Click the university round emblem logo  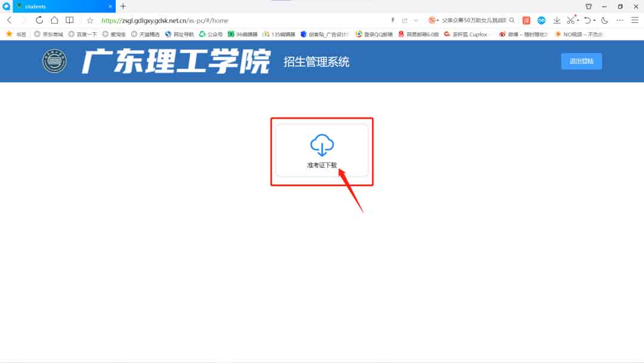point(54,61)
